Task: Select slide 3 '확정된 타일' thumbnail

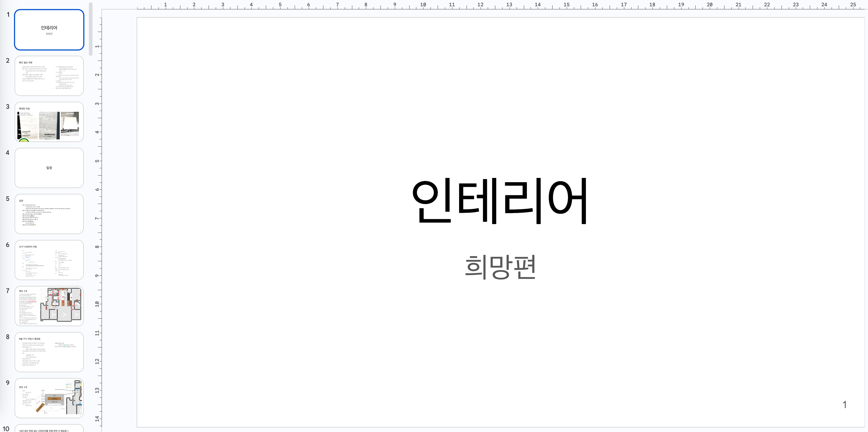Action: coord(49,122)
